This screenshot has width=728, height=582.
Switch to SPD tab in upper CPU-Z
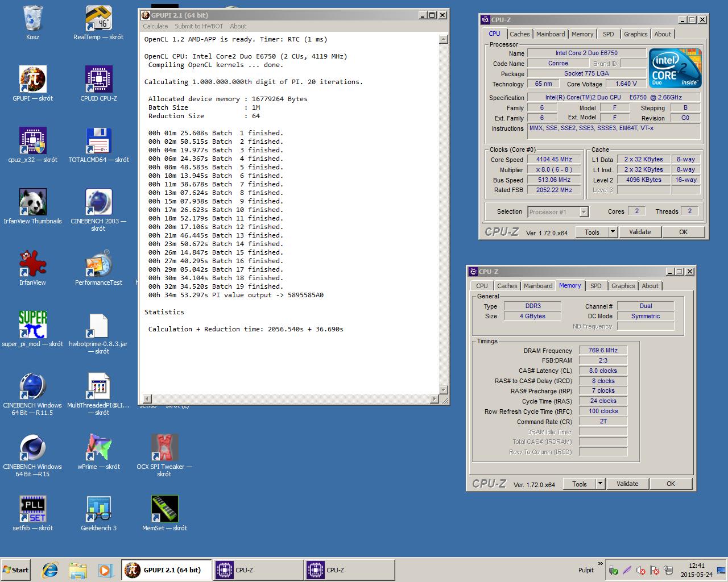point(608,34)
